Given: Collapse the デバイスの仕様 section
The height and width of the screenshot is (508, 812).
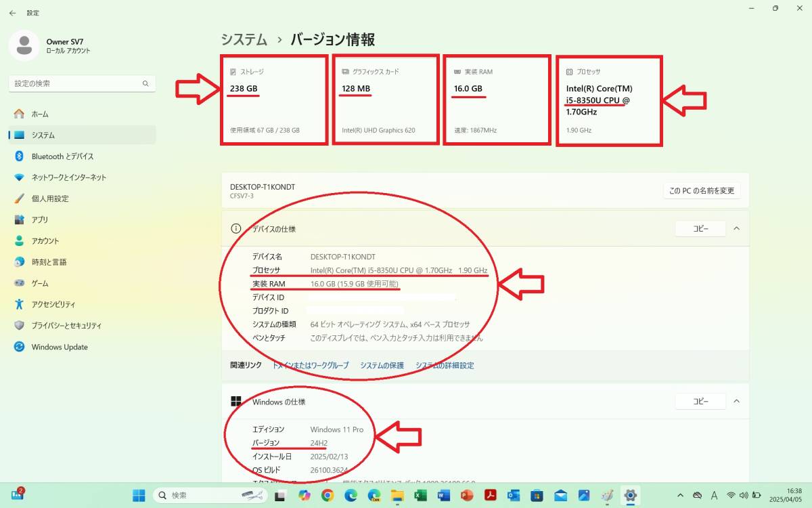Looking at the screenshot, I should [x=737, y=229].
